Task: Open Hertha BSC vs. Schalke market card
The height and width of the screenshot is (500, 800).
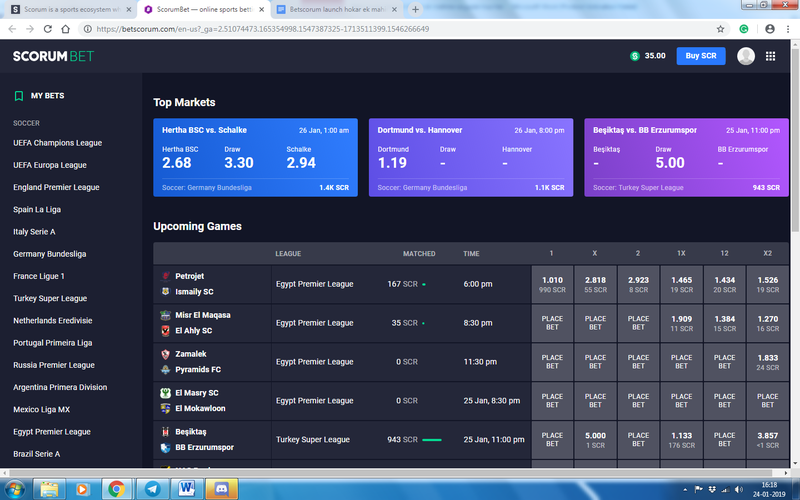Action: coord(256,158)
